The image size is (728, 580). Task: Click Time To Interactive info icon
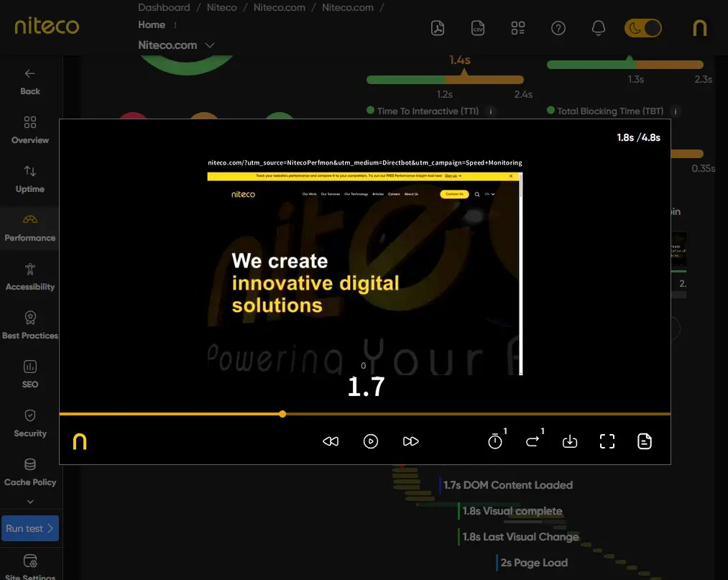tap(490, 111)
